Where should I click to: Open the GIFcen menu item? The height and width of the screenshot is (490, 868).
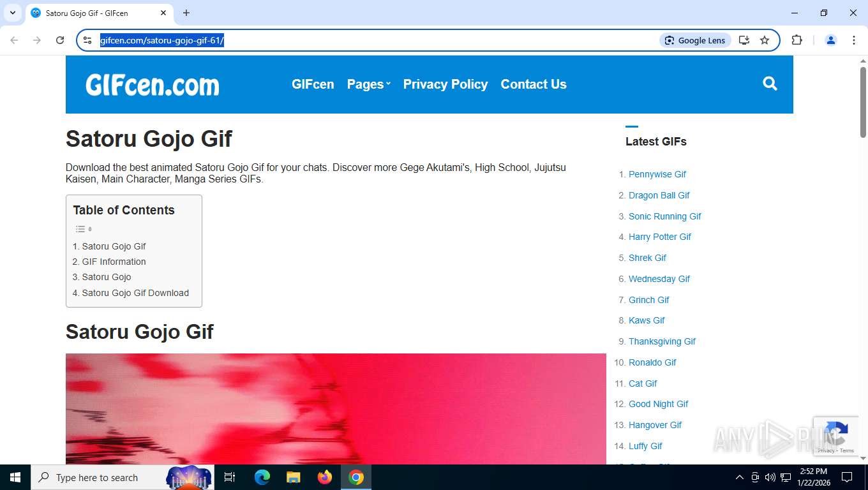click(x=313, y=84)
